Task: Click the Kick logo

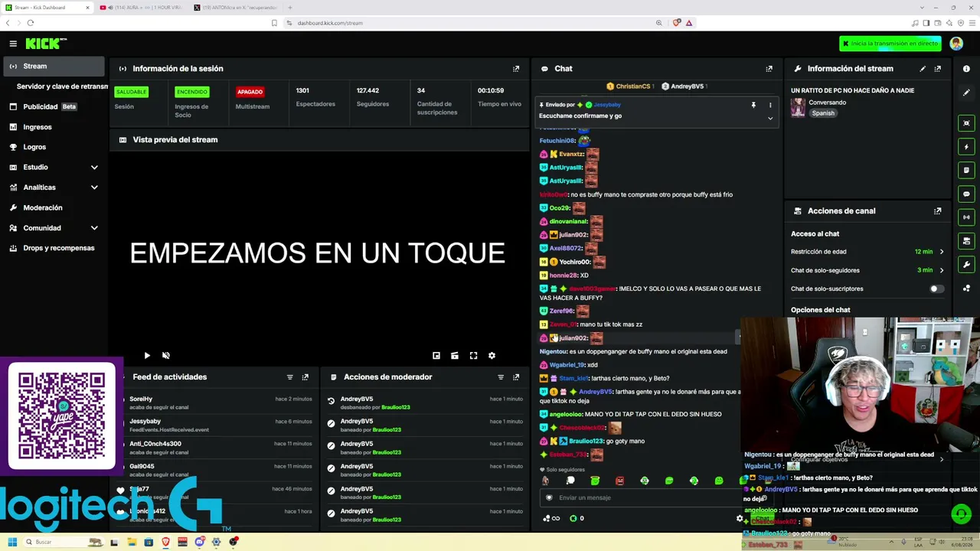Action: point(46,44)
